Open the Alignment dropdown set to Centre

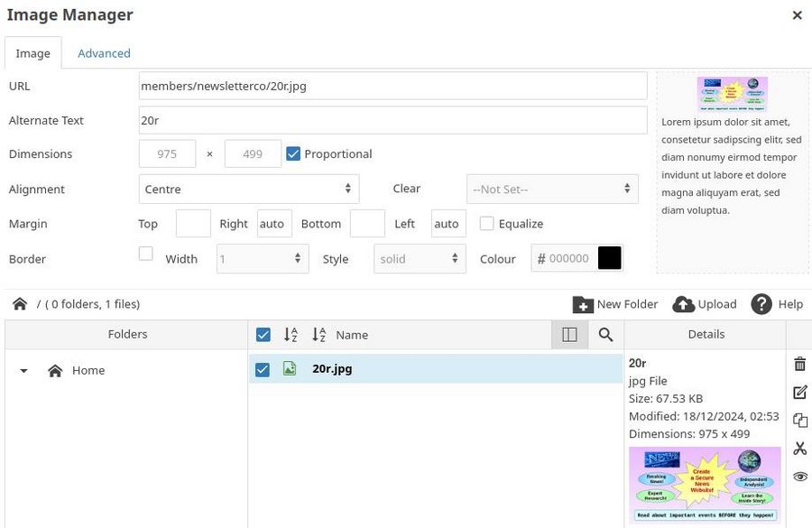[249, 189]
